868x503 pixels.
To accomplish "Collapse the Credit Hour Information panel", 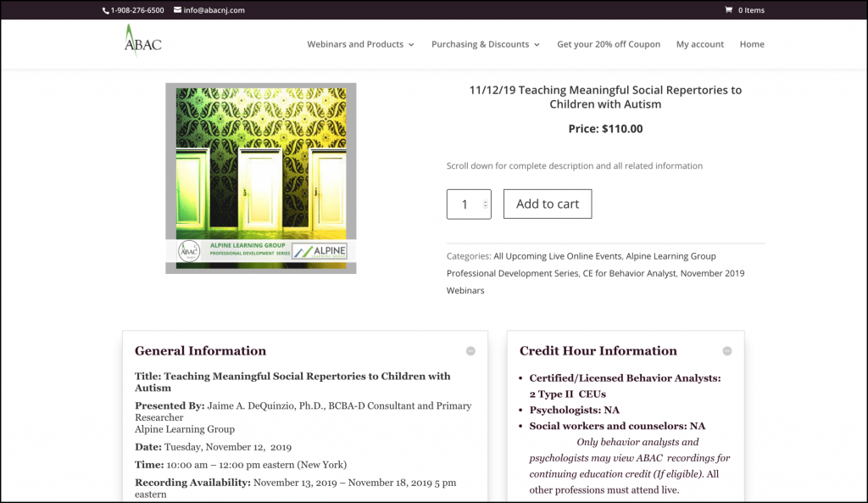I will 726,351.
